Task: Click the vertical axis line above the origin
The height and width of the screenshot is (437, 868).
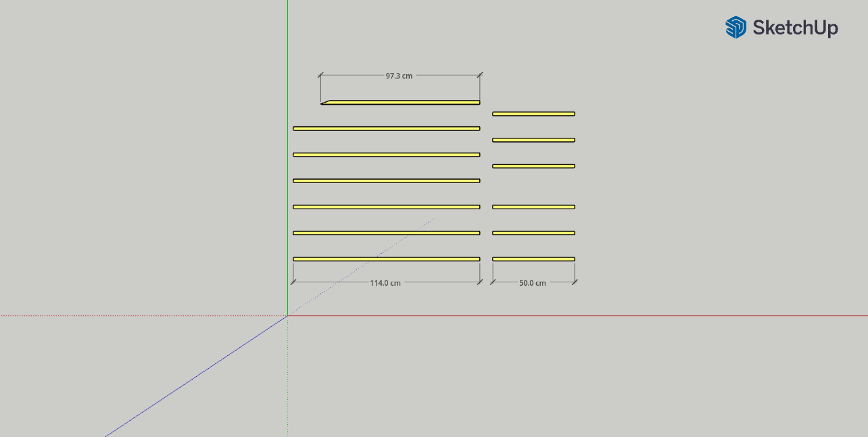Action: [288, 41]
